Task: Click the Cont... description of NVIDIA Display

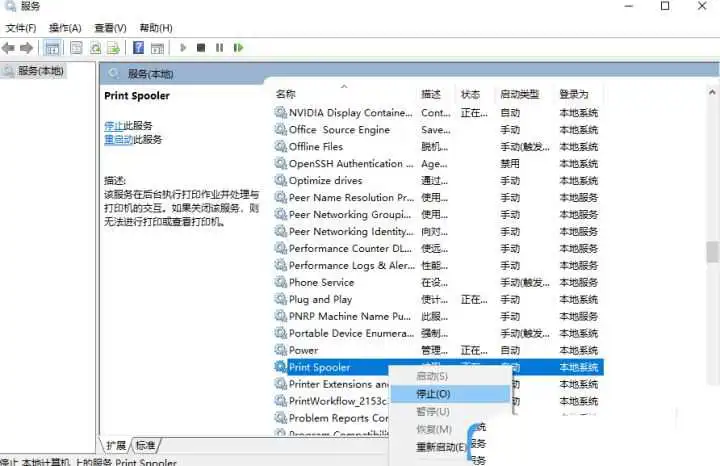Action: point(436,112)
